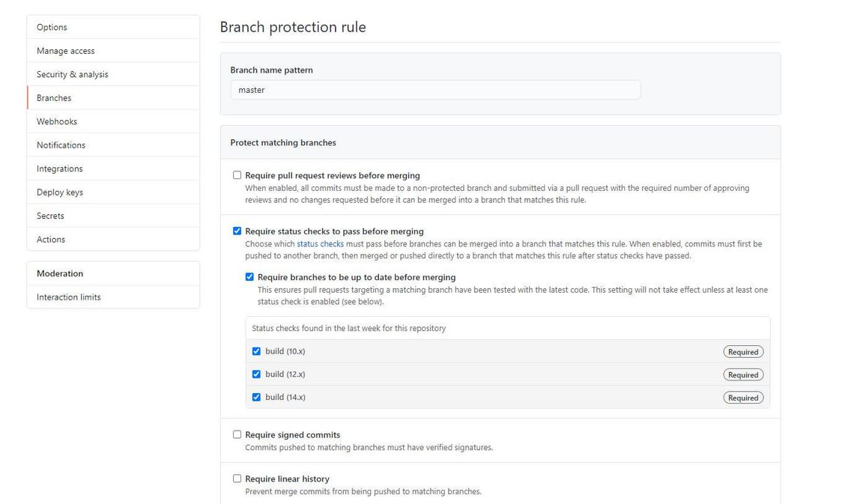The height and width of the screenshot is (504, 854).
Task: Enable "Require pull request reviews before merging"
Action: coord(237,174)
